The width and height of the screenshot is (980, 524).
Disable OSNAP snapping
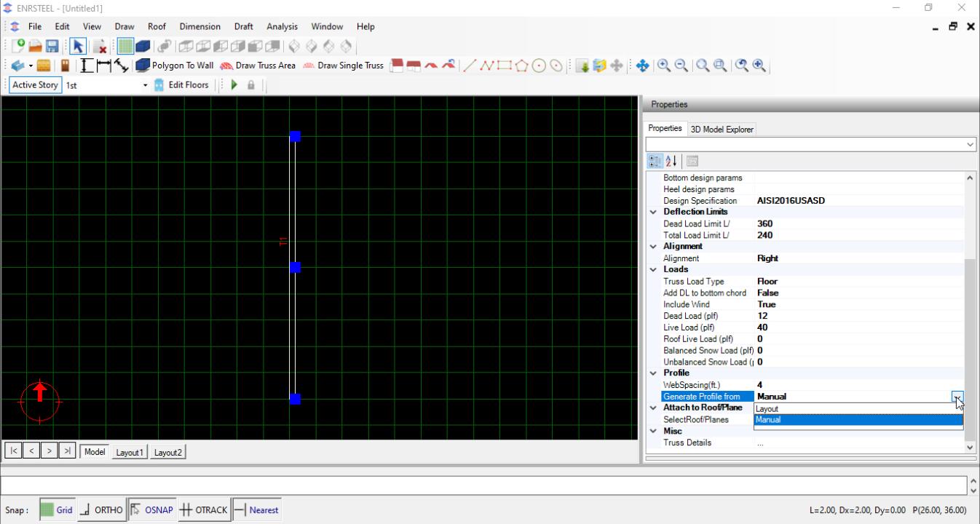[x=151, y=510]
